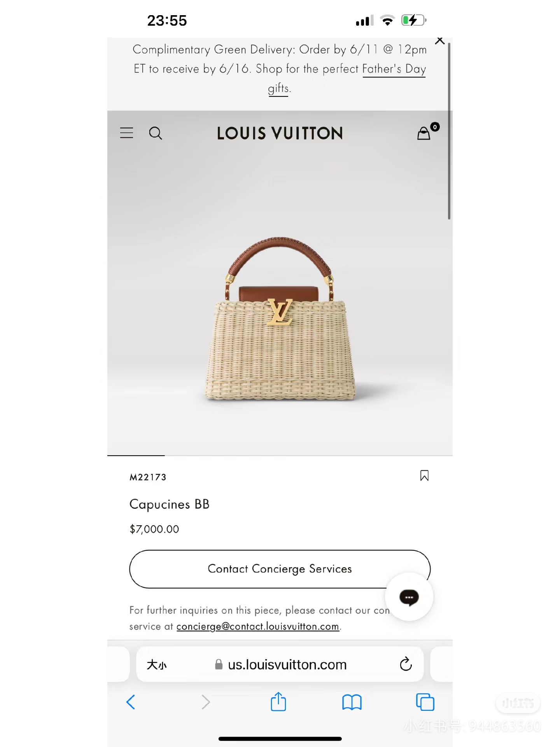Tap the Louis Vuitton logo
This screenshot has width=560, height=747.
pyautogui.click(x=280, y=133)
